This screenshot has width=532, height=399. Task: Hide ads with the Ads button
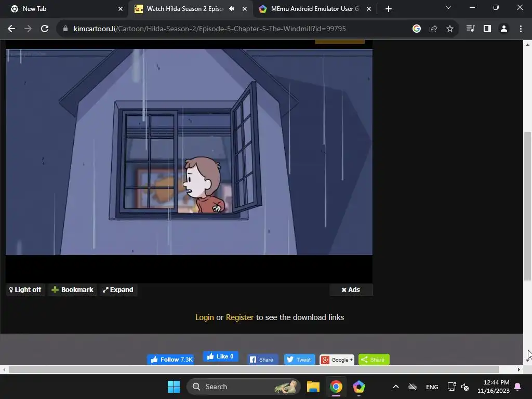click(351, 290)
